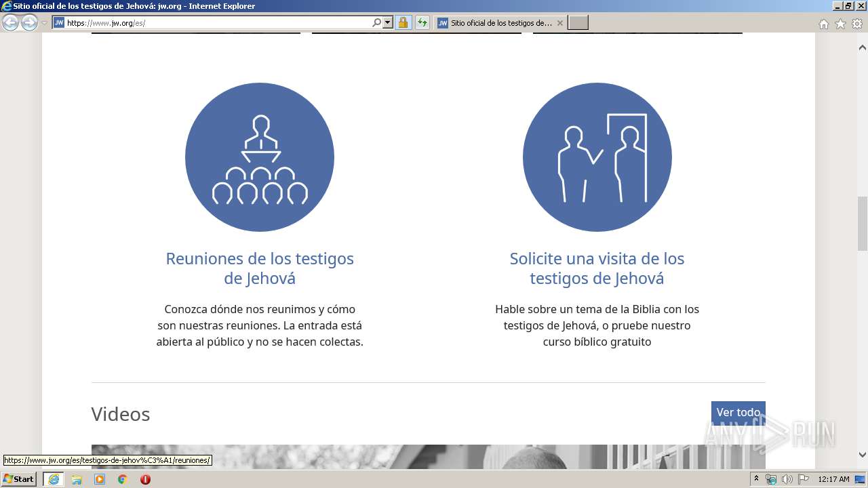The image size is (868, 488).
Task: Click the Home icon in IE toolbar
Action: coord(823,24)
